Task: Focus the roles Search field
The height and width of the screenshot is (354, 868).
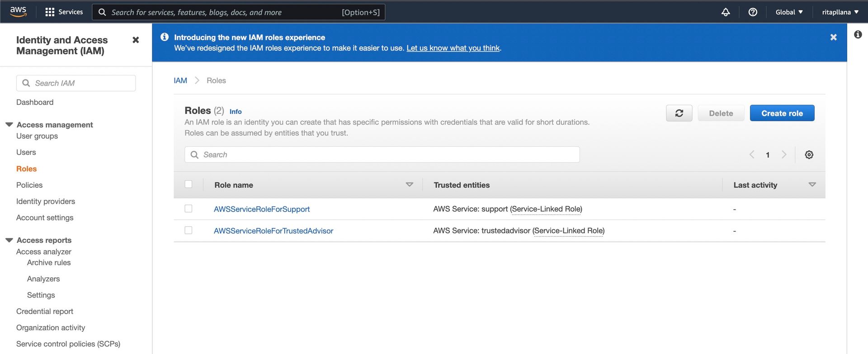Action: pyautogui.click(x=382, y=154)
